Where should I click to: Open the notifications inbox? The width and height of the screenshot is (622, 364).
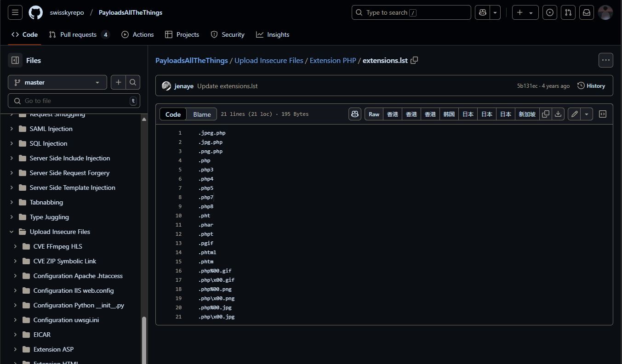587,12
